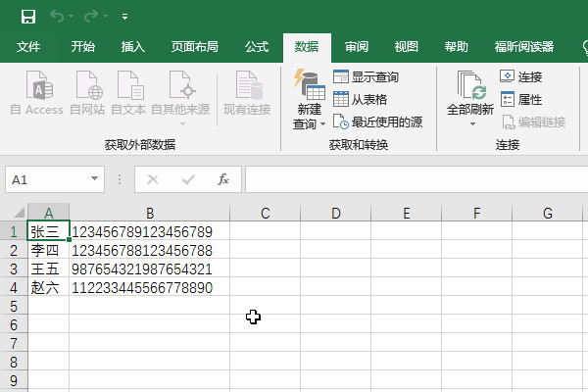Select row 2 header

pos(14,250)
